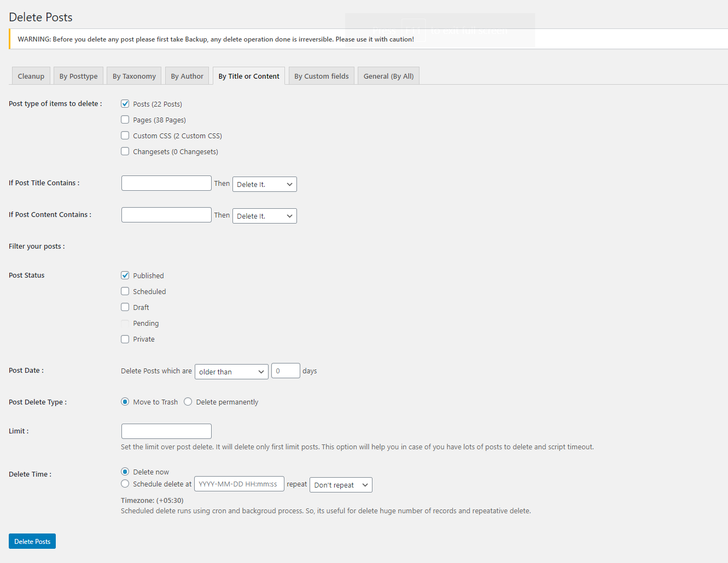The image size is (728, 563).
Task: Uncheck the Published status filter
Action: pyautogui.click(x=125, y=275)
